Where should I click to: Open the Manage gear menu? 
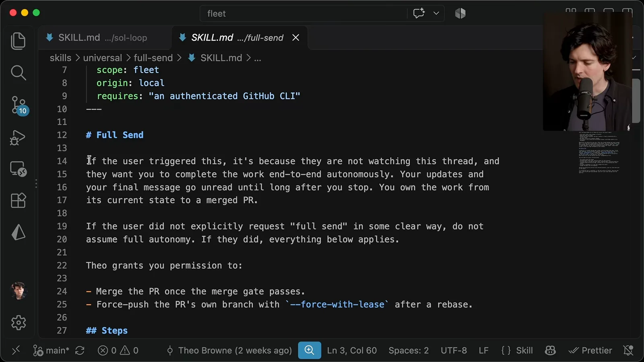pyautogui.click(x=19, y=322)
